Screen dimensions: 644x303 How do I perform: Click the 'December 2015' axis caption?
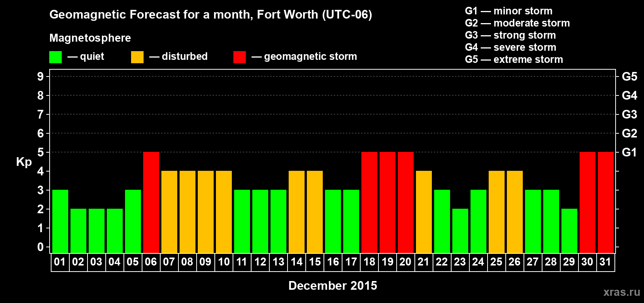point(333,286)
